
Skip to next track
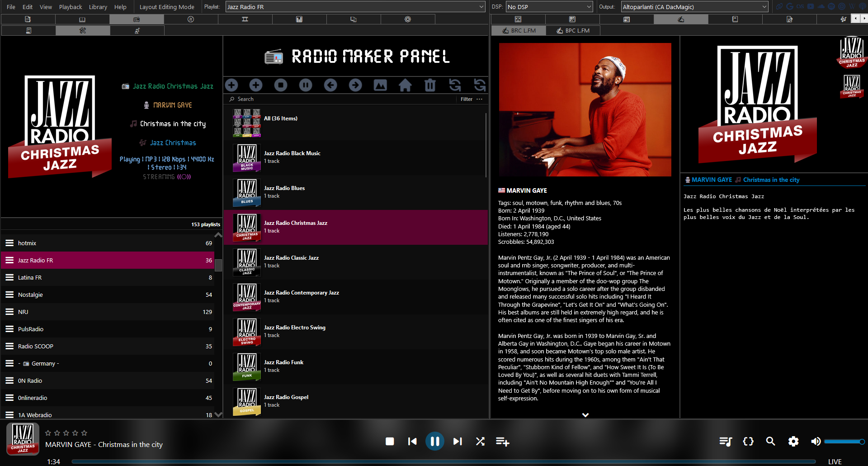click(458, 441)
